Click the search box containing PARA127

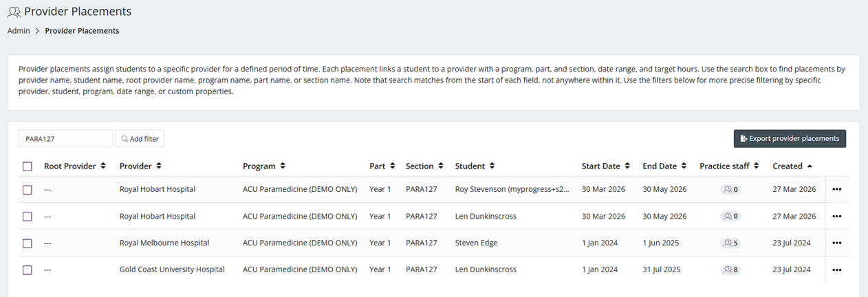pos(65,139)
